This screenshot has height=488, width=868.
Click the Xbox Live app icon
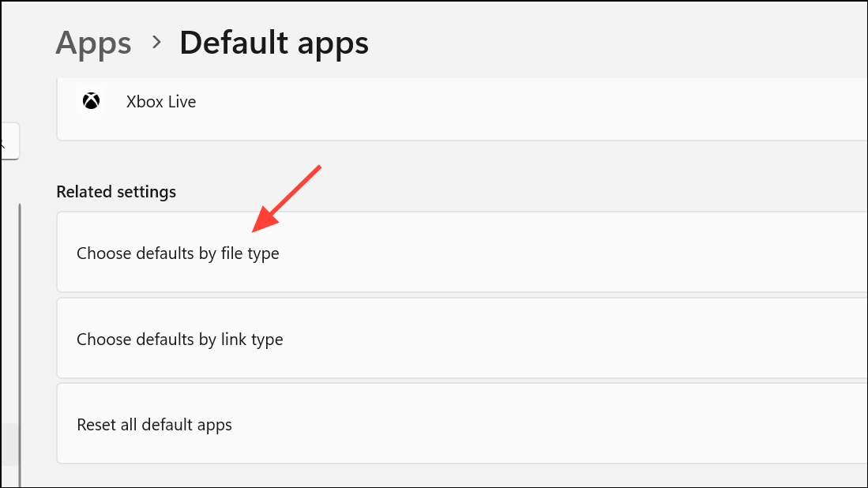[x=92, y=101]
